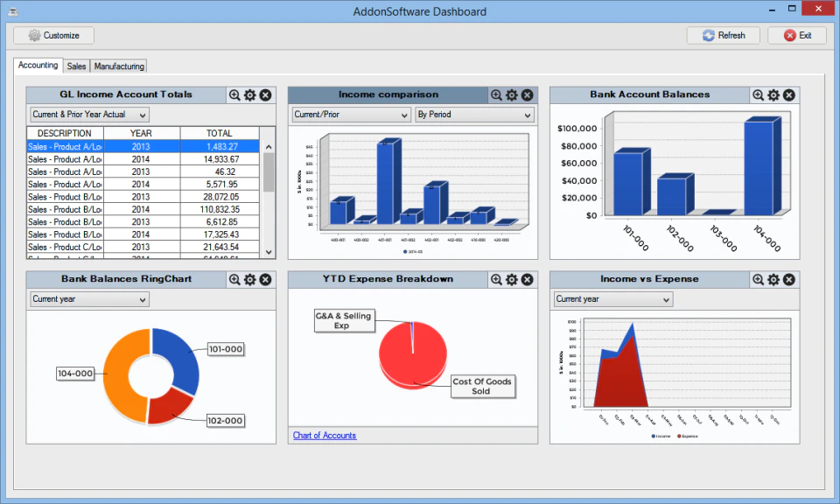Open YTD Expense Breakdown gear settings

[x=512, y=280]
